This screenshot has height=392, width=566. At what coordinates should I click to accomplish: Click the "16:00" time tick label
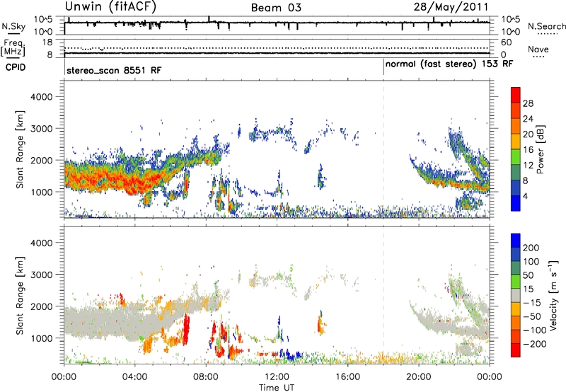click(347, 377)
